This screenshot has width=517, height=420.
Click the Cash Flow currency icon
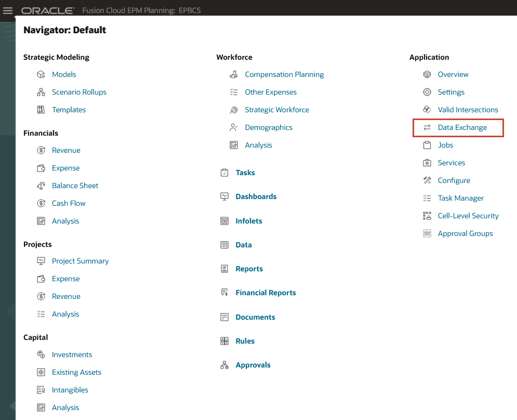click(41, 203)
